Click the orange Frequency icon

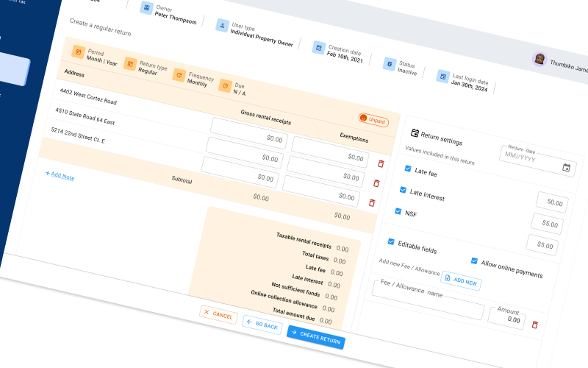pos(179,75)
